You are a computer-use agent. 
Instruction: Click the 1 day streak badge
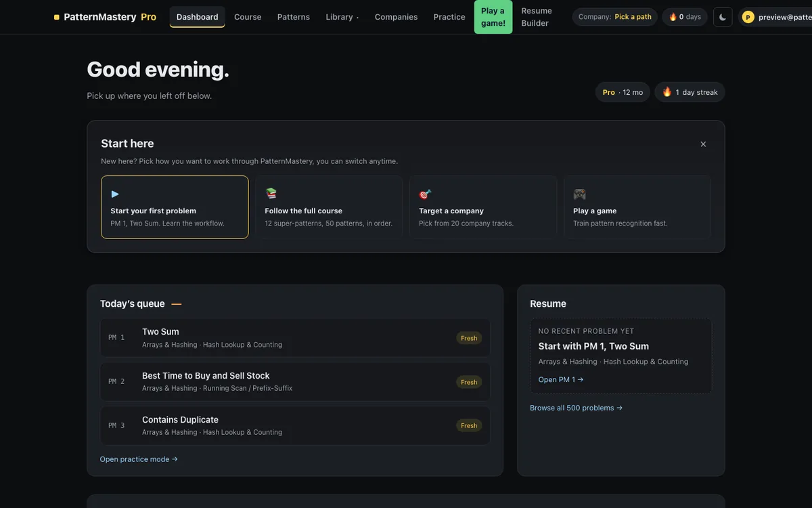(690, 92)
